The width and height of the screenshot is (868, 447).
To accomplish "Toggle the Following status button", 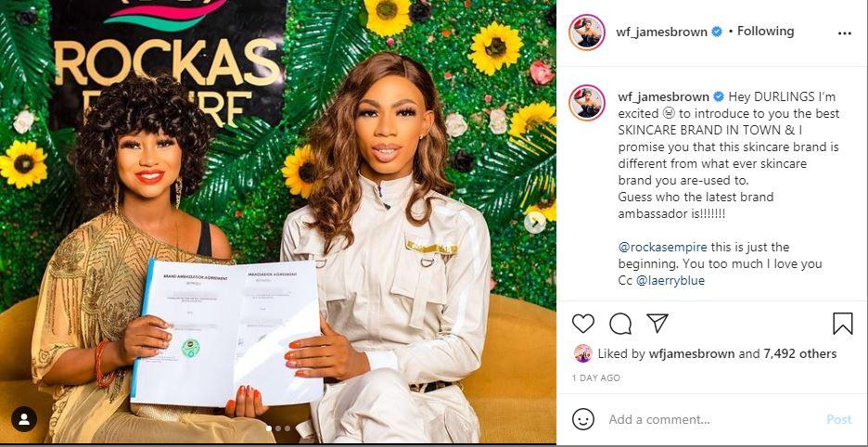I will (x=765, y=31).
